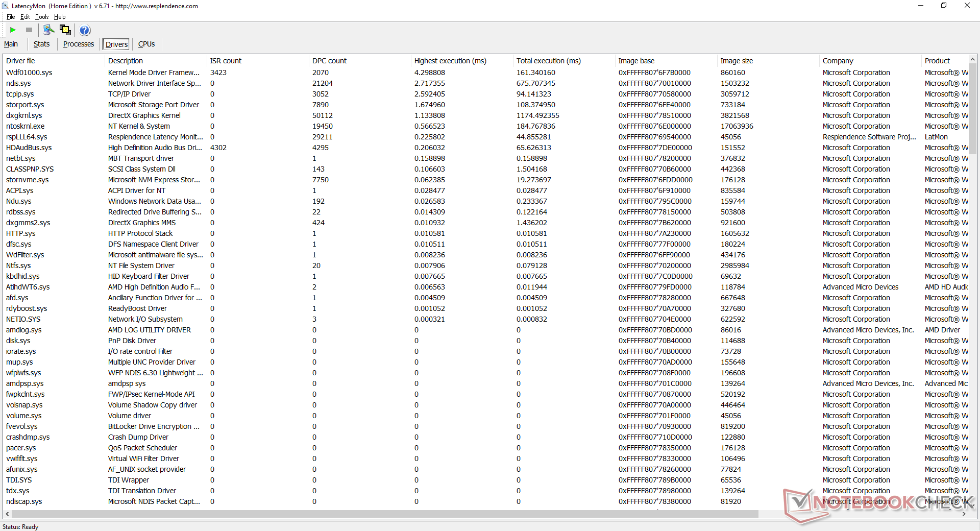
Task: Open the options icon with computer and pen
Action: (x=49, y=30)
